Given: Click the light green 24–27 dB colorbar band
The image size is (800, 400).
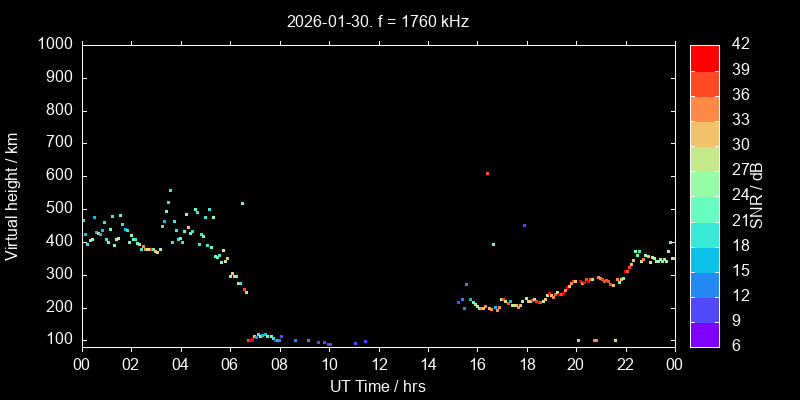Looking at the screenshot, I should (704, 184).
